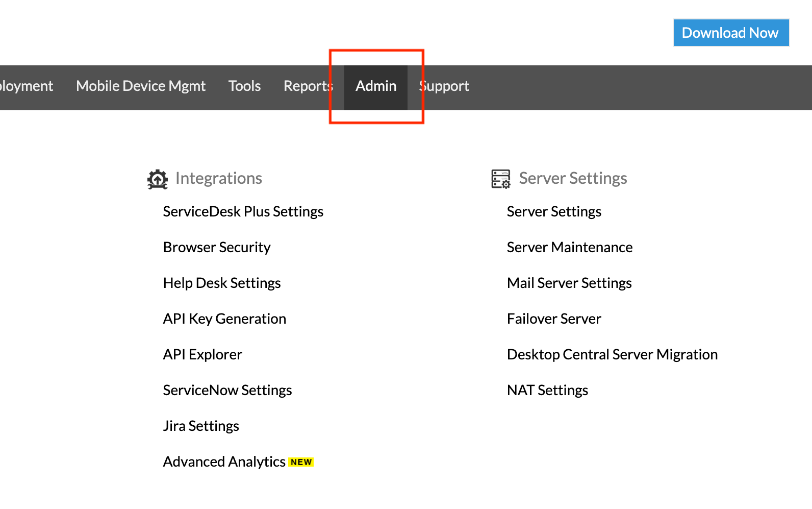Go to the Mobile Device Mgmt tab
This screenshot has height=509, width=812.
pos(141,86)
